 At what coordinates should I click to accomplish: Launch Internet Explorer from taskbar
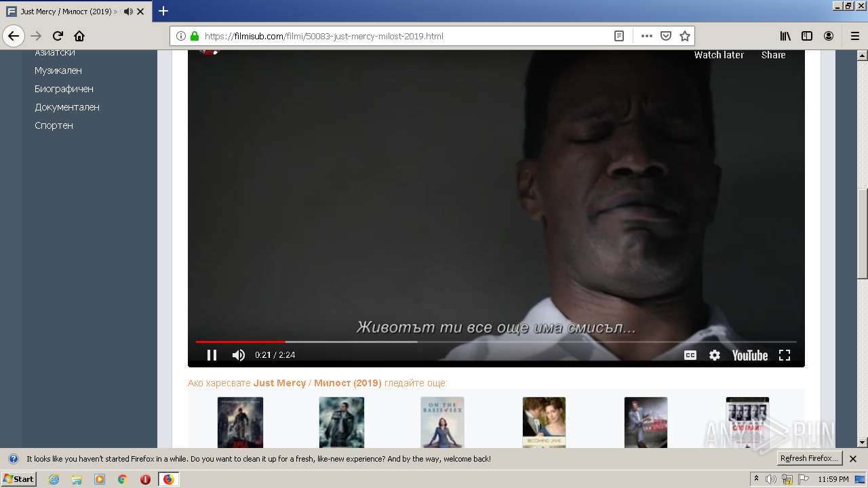coord(54,479)
